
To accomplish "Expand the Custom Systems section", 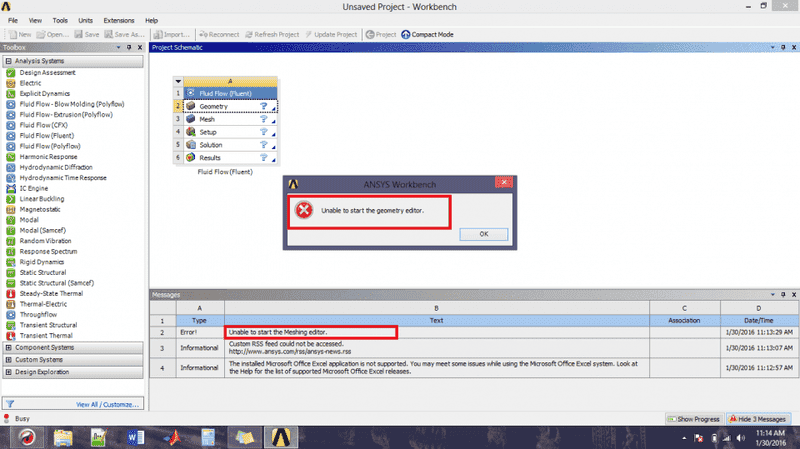I will click(x=9, y=360).
